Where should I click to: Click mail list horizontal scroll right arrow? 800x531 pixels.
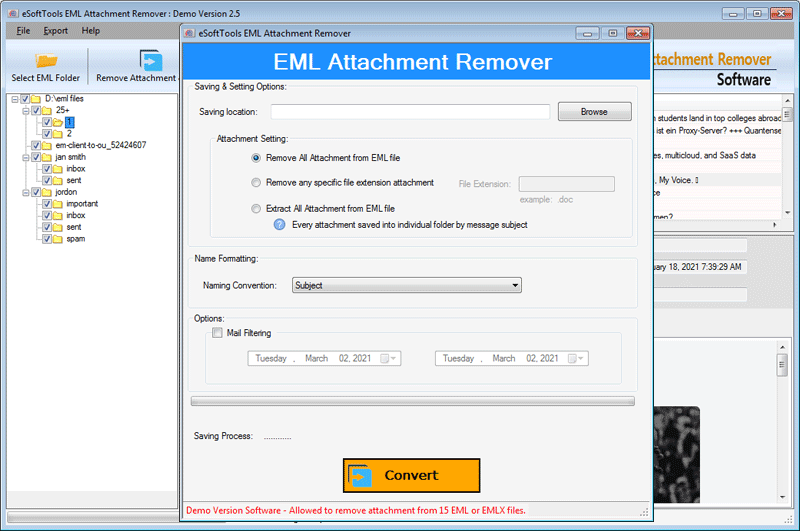[x=774, y=224]
